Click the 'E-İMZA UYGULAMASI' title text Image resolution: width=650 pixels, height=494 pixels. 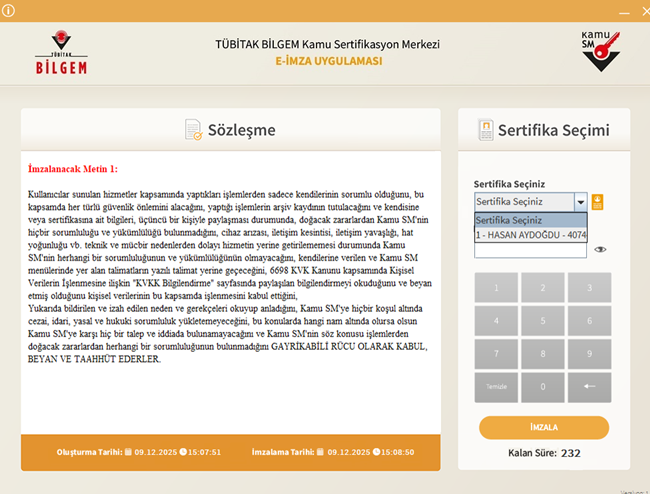[x=329, y=61]
